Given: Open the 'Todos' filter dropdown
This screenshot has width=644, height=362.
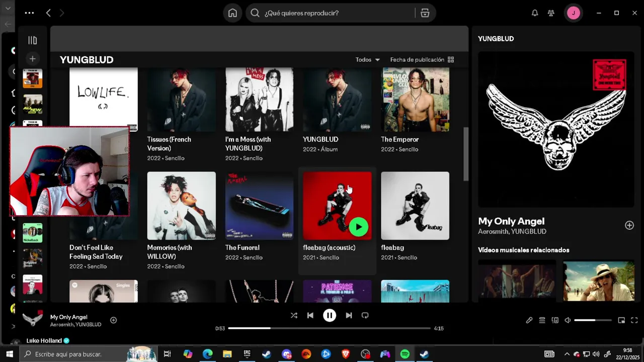Looking at the screenshot, I should pos(368,59).
